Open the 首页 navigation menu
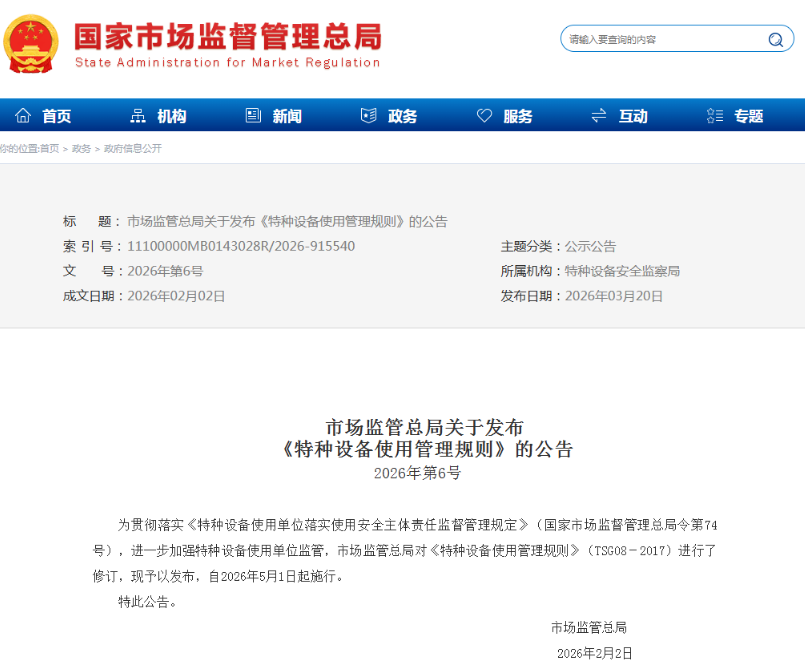 click(x=56, y=116)
